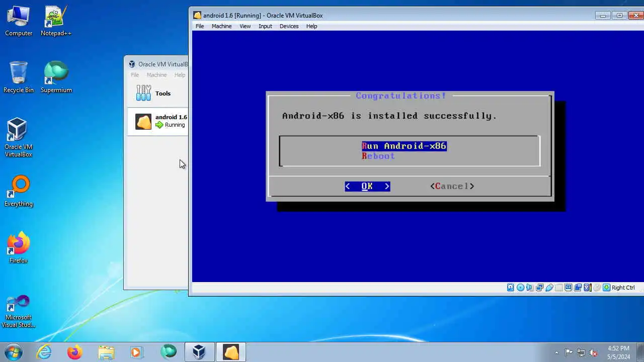644x362 pixels.
Task: Click taskbar clock showing 4:52 PM
Action: coord(618,352)
